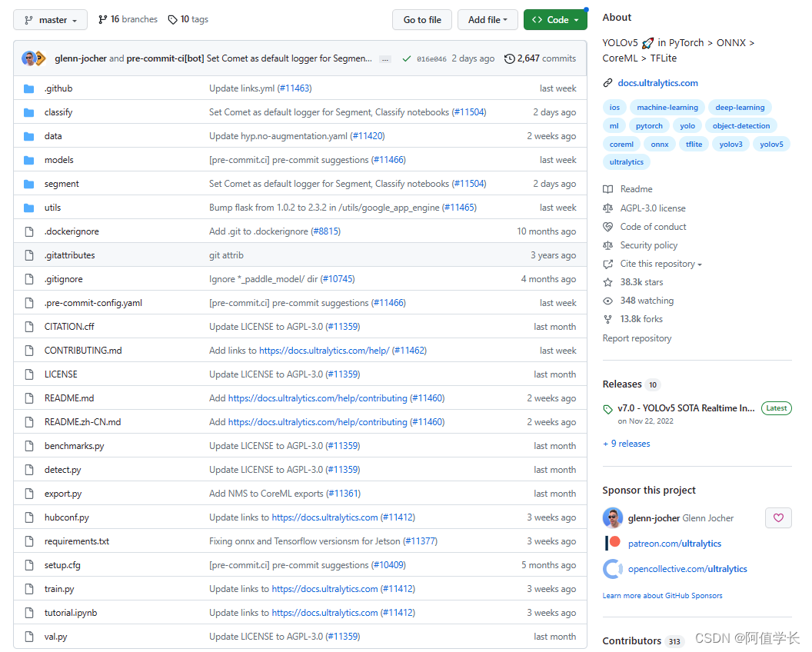Open the segment folder icon
Viewport: 812px width, 652px height.
(x=29, y=184)
